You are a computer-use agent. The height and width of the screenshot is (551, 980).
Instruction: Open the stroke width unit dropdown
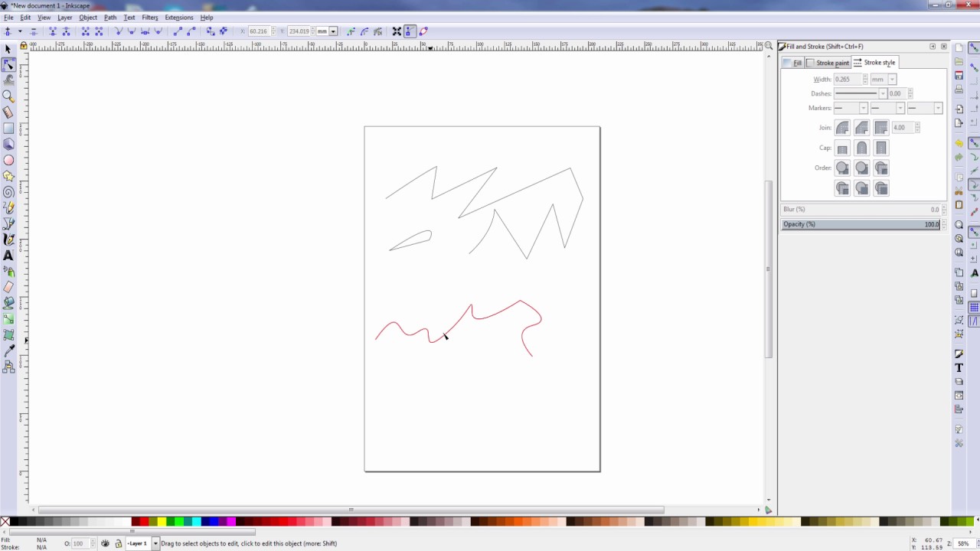884,80
